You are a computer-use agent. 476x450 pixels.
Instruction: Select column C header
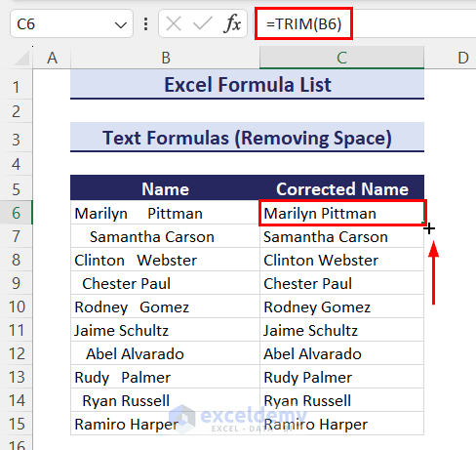pos(341,58)
